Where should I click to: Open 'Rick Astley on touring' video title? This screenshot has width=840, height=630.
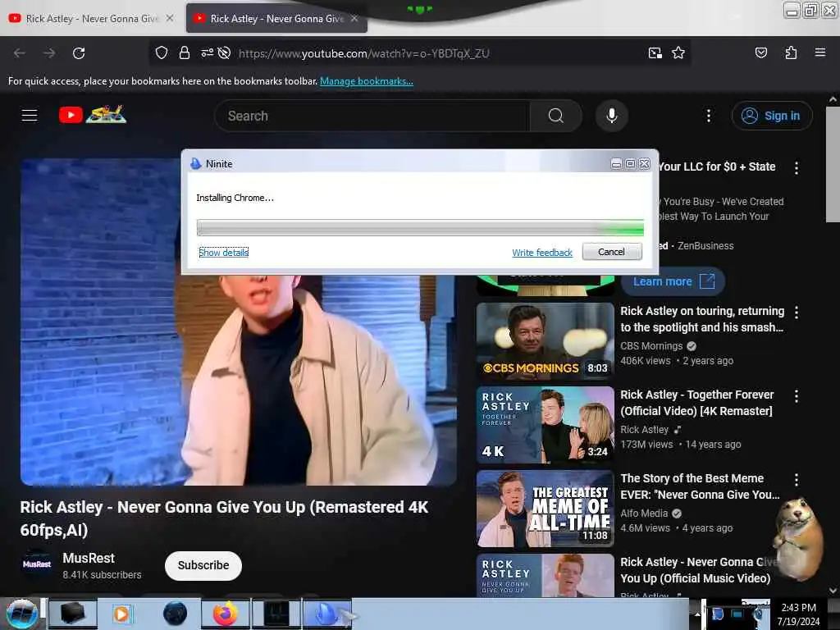point(702,319)
